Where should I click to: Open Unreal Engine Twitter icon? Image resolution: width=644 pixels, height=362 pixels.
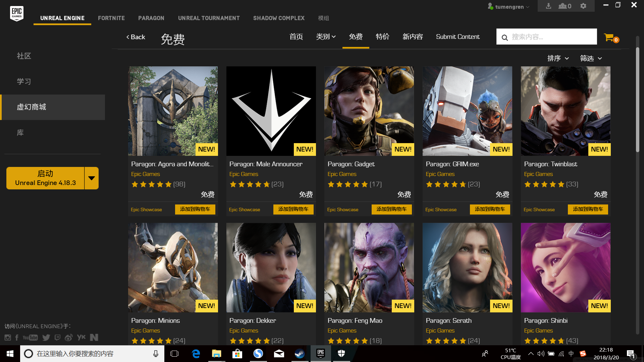(46, 338)
